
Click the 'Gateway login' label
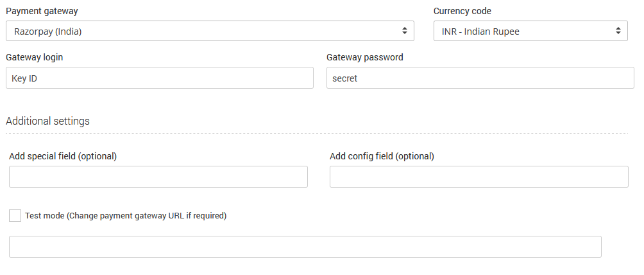tap(34, 57)
